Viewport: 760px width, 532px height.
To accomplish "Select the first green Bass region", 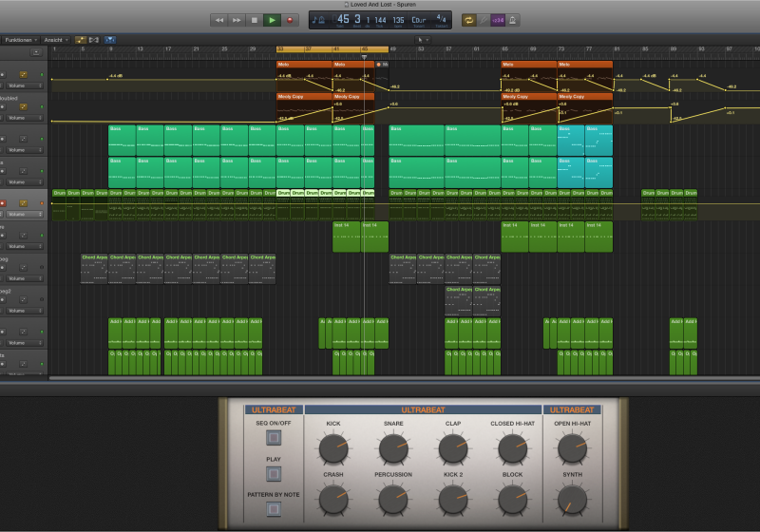I will [x=122, y=140].
